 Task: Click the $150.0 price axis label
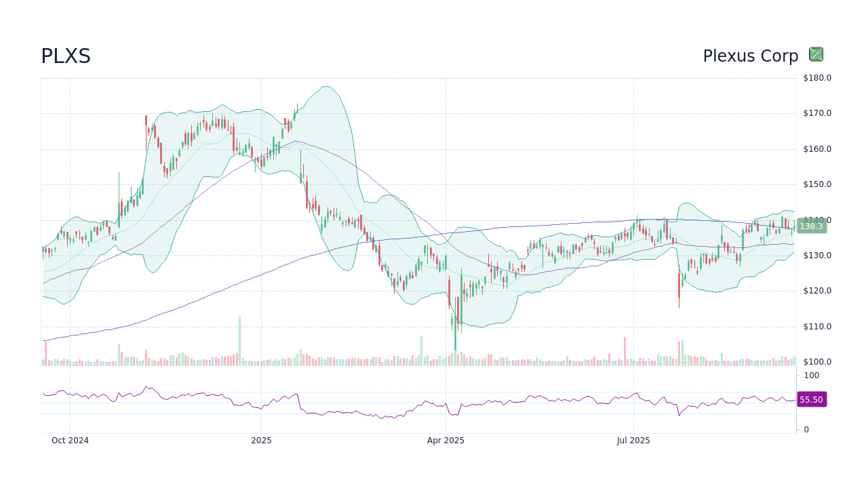pyautogui.click(x=817, y=184)
